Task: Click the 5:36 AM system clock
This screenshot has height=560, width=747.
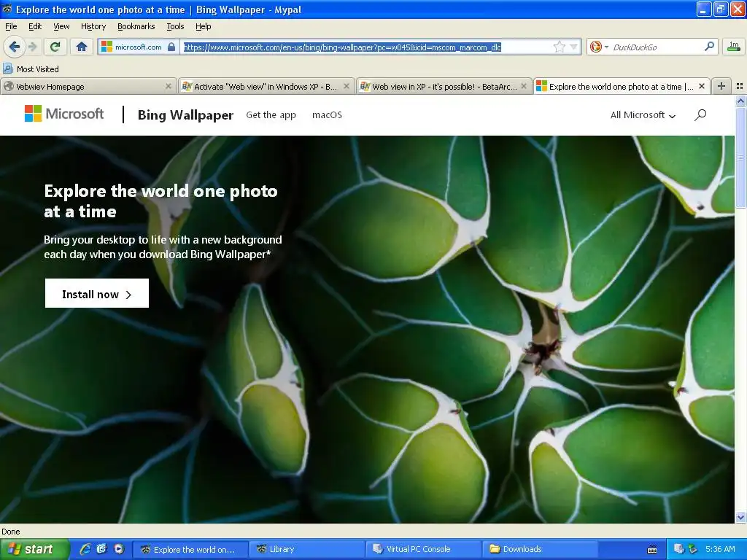Action: 720,549
